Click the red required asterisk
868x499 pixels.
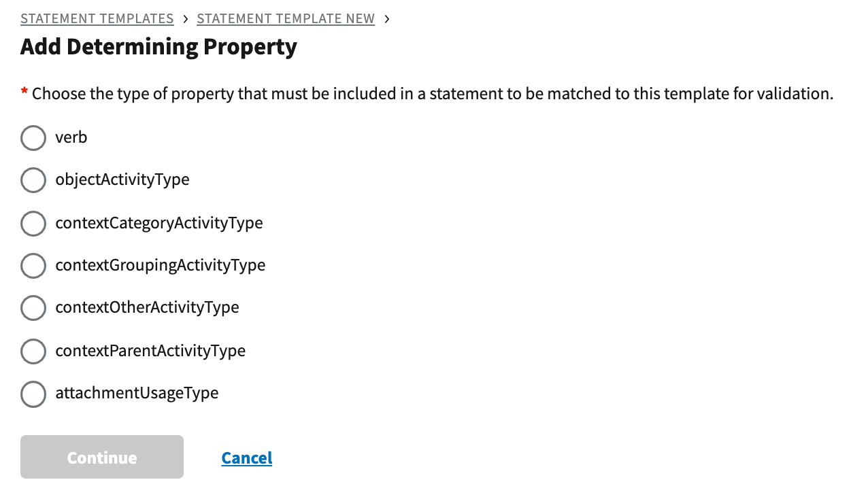coord(24,92)
